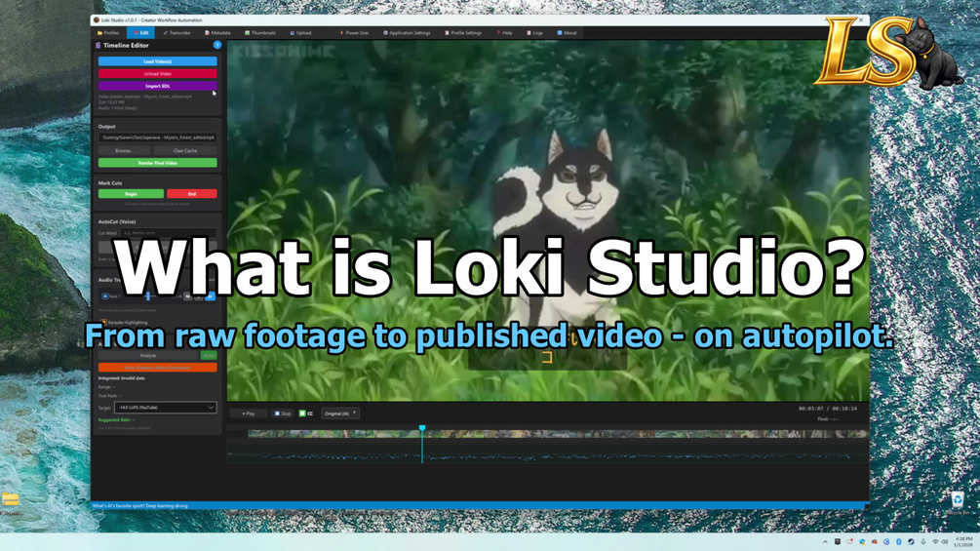Viewport: 980px width, 551px height.
Task: Click the audio waveform track on timeline
Action: click(547, 455)
